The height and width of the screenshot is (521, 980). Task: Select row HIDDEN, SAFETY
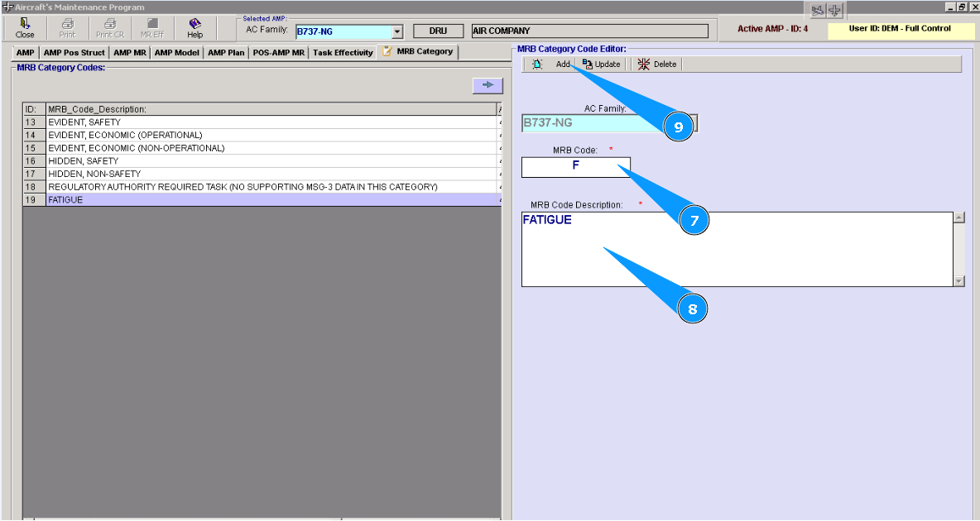262,161
